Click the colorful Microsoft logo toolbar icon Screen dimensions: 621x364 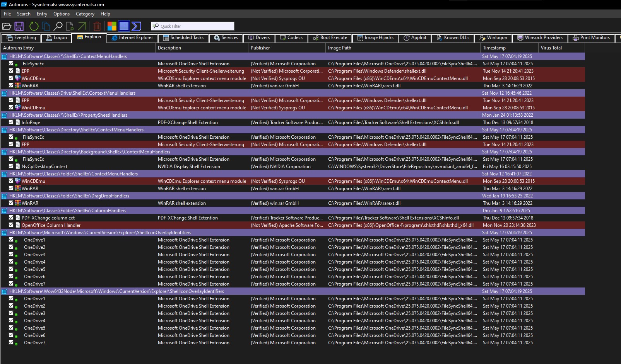point(112,26)
